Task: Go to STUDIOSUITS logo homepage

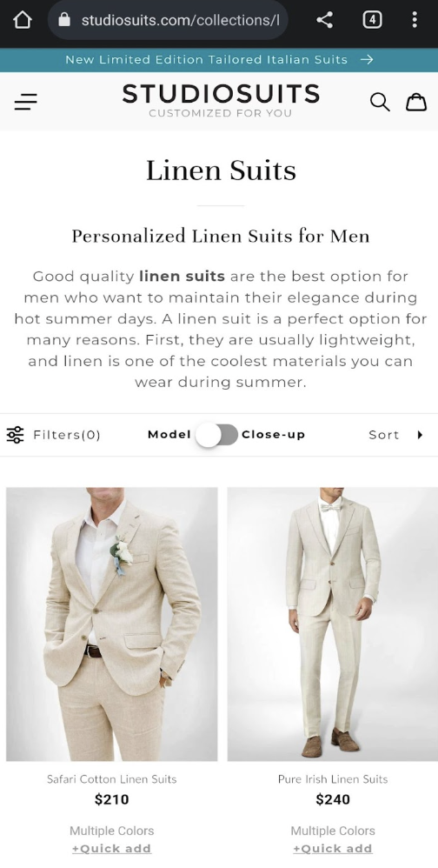Action: (221, 100)
